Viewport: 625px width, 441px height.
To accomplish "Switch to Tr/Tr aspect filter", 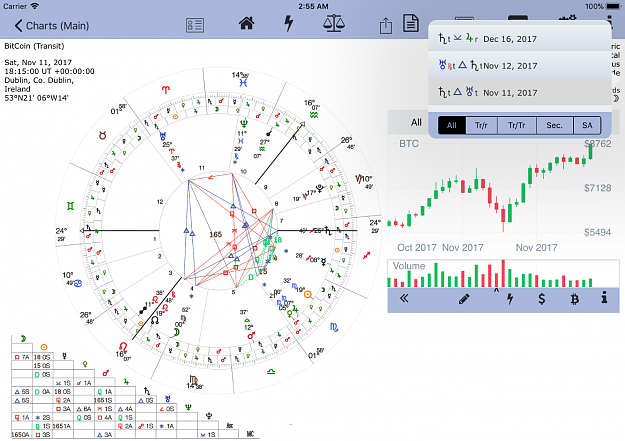I will click(517, 125).
